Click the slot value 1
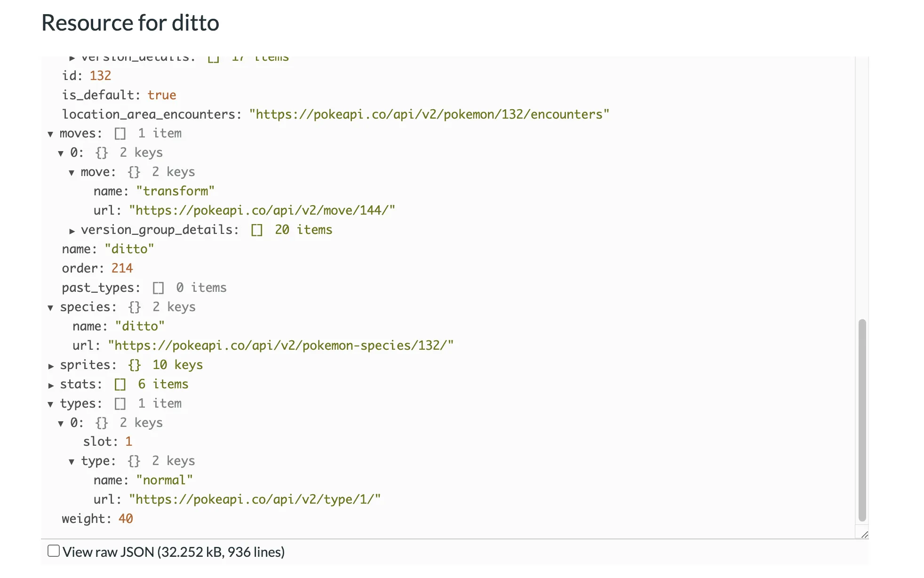 pyautogui.click(x=128, y=442)
